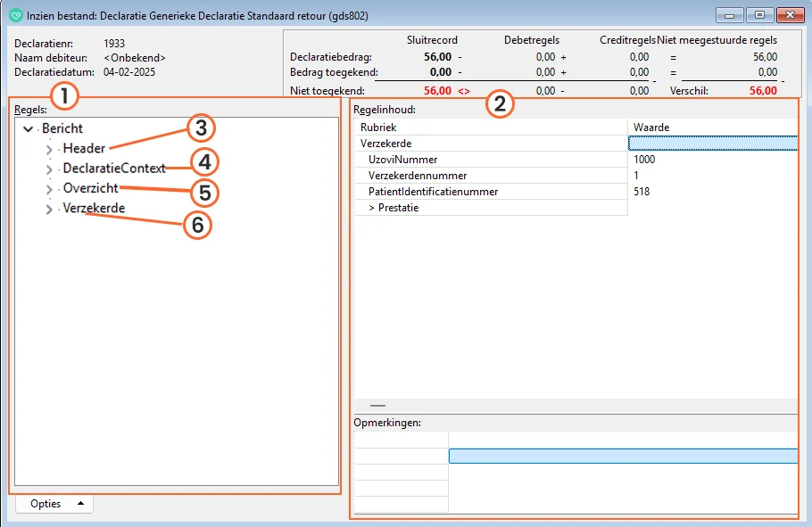Expand the Overzicht chevron in tree

click(49, 190)
